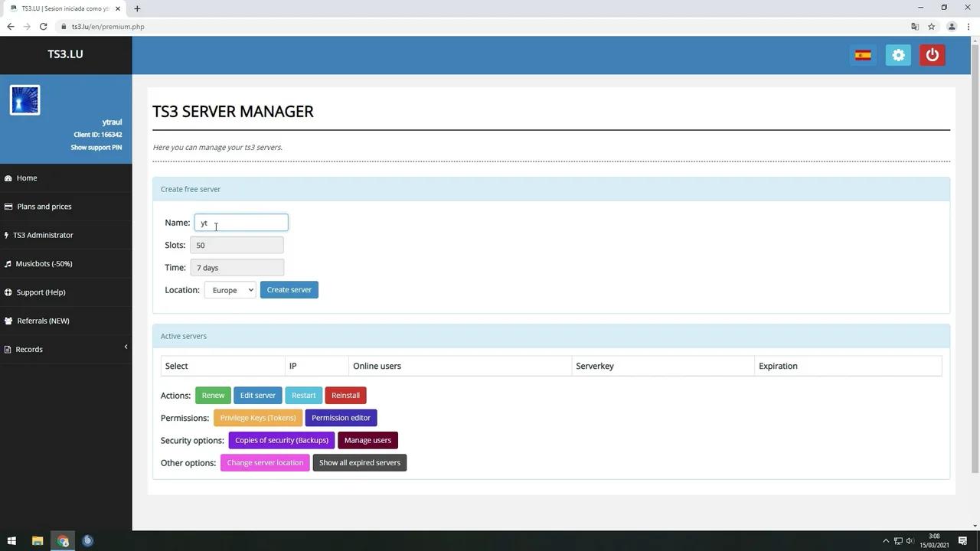980x551 pixels.
Task: Open Plans and prices in sidebar
Action: pyautogui.click(x=44, y=207)
